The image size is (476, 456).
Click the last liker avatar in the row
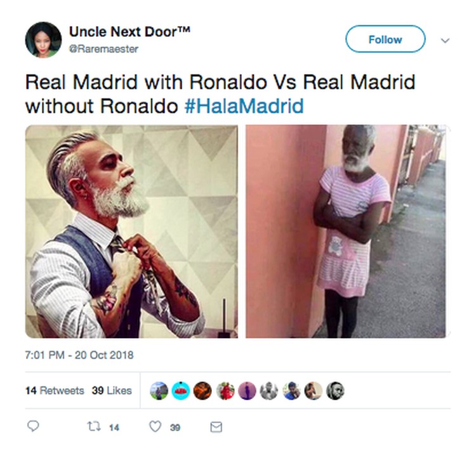pos(335,391)
